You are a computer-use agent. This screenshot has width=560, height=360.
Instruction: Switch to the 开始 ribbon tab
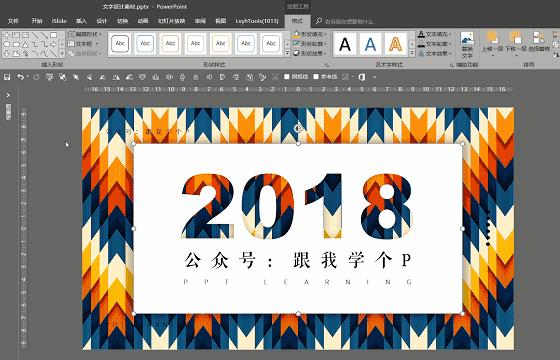tap(37, 21)
